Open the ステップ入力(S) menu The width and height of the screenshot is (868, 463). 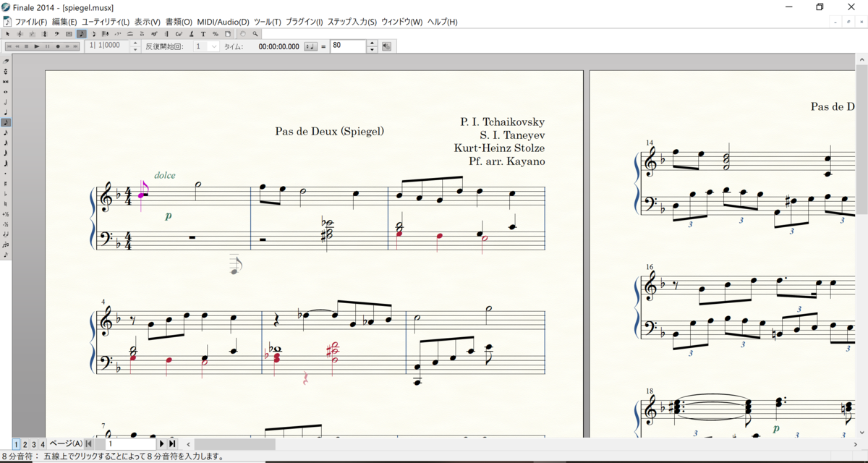coord(352,22)
